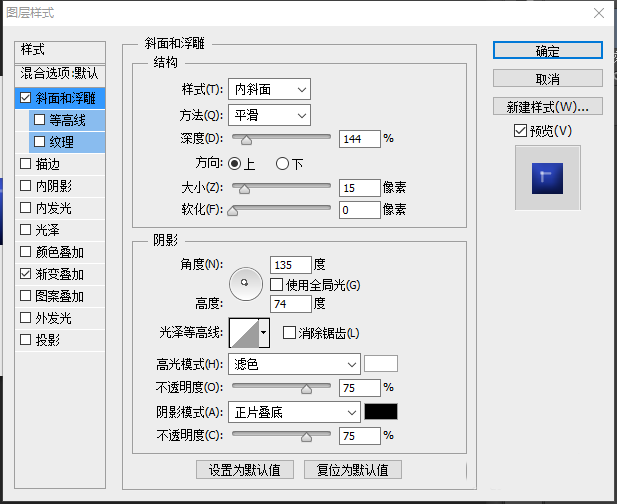This screenshot has width=617, height=504.
Task: Click the 深度 slider handle
Action: tap(246, 140)
